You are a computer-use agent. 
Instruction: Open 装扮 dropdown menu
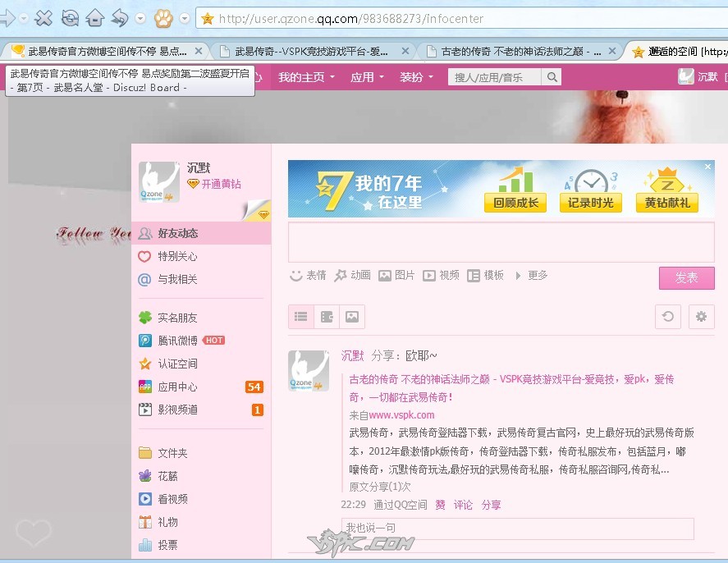point(416,77)
